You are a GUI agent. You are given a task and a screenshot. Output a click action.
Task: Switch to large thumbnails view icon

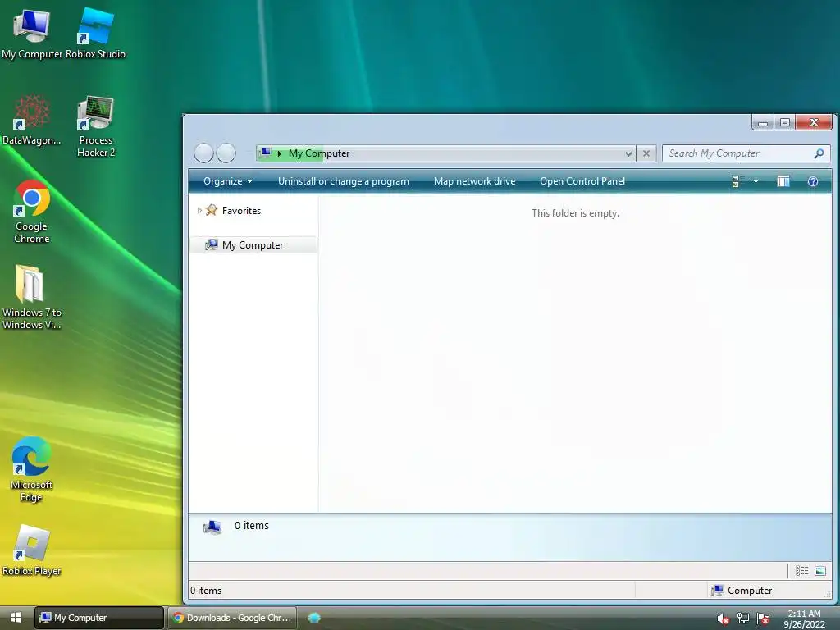point(820,571)
